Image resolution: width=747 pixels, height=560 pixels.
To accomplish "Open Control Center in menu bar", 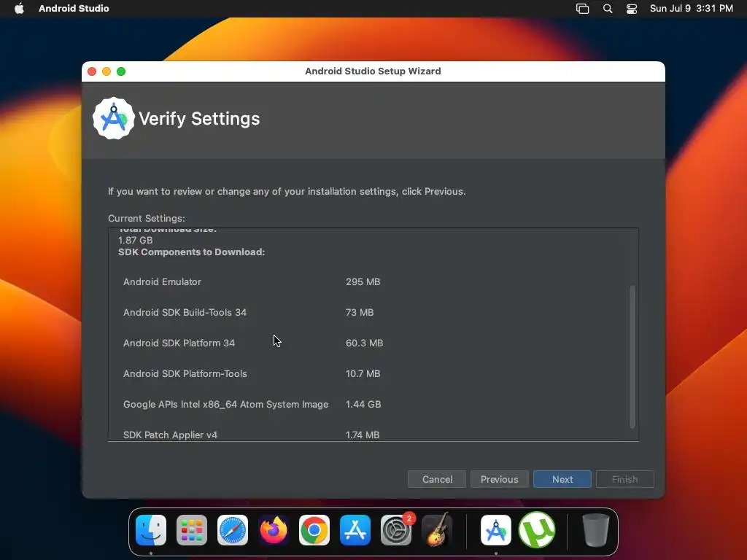I will point(632,9).
